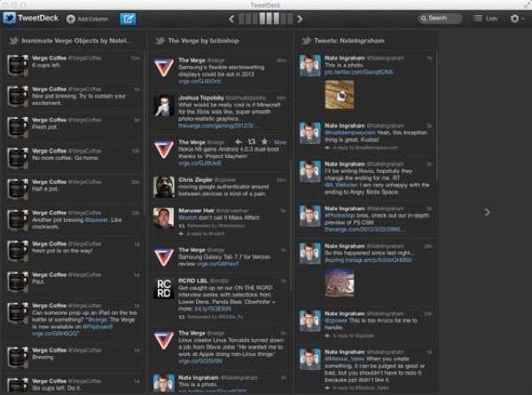Open bit.ly link in RCRD LBL tweet
Image resolution: width=532 pixels, height=395 pixels.
point(213,309)
